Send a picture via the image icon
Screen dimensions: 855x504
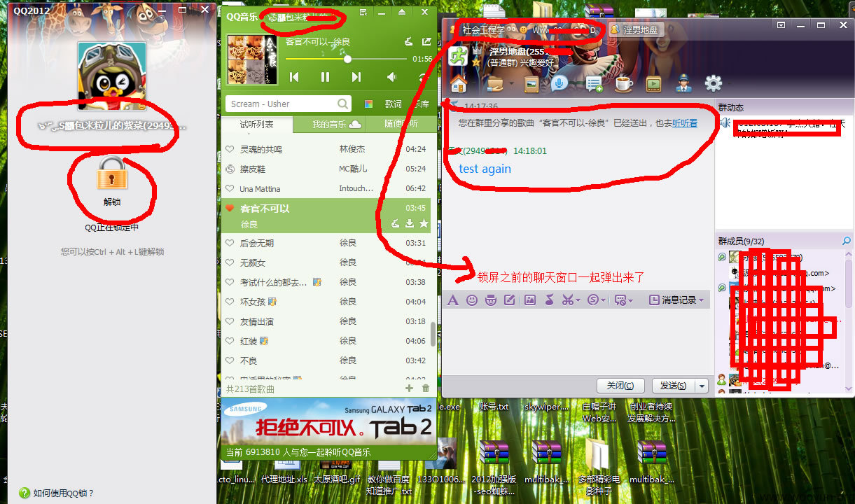(530, 300)
